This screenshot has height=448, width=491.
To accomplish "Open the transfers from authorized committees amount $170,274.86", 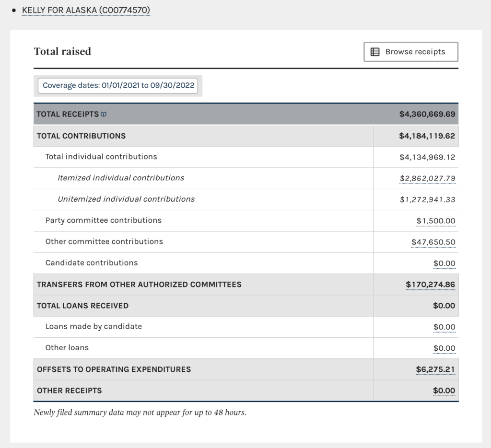I will coord(430,285).
